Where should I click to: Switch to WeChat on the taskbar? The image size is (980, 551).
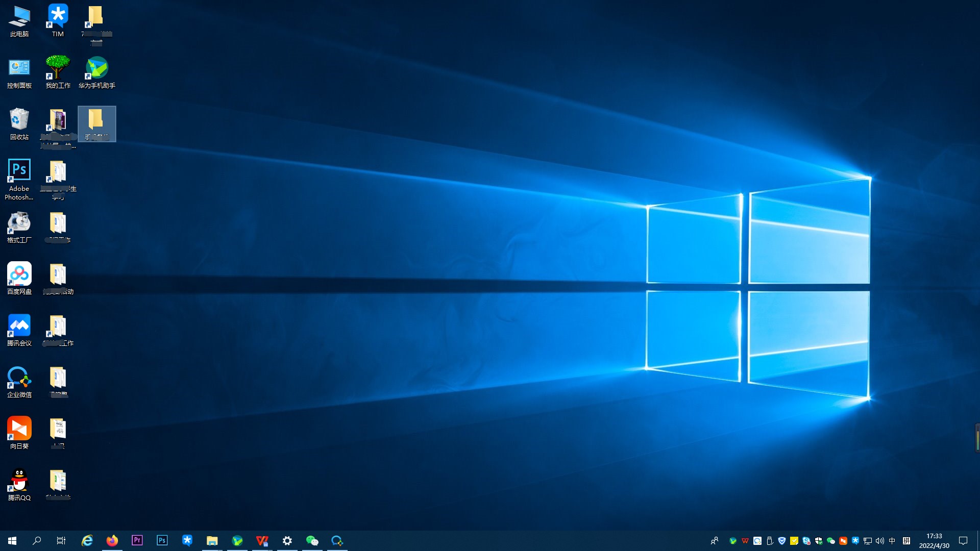coord(312,541)
